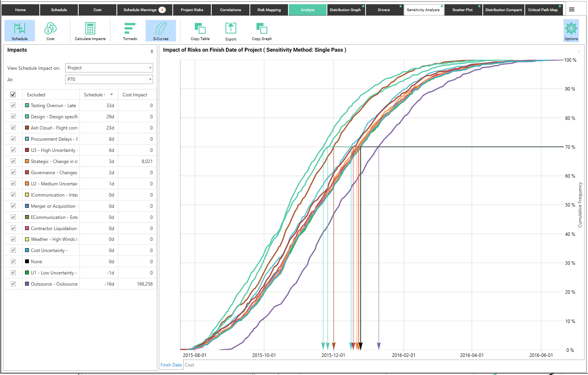The width and height of the screenshot is (588, 375).
Task: Uncheck the Testing Overrun risk checkbox
Action: click(13, 105)
